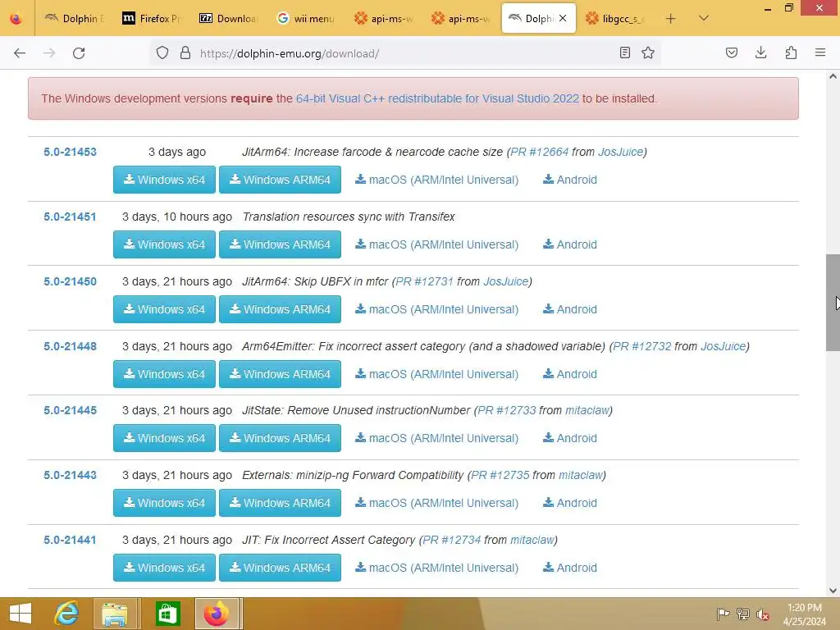Download Windows x64 for 5.0-21453
The height and width of the screenshot is (630, 840).
pos(164,180)
